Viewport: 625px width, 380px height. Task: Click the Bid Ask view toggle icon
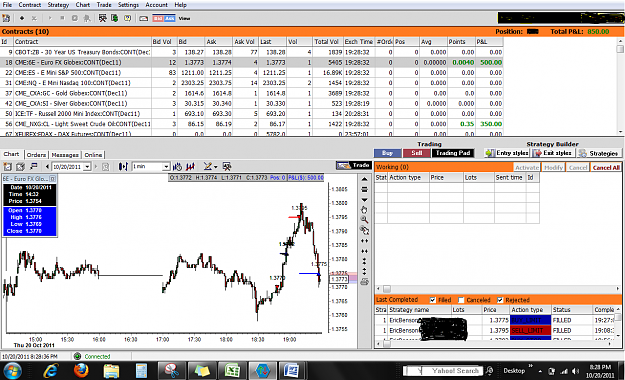[164, 18]
